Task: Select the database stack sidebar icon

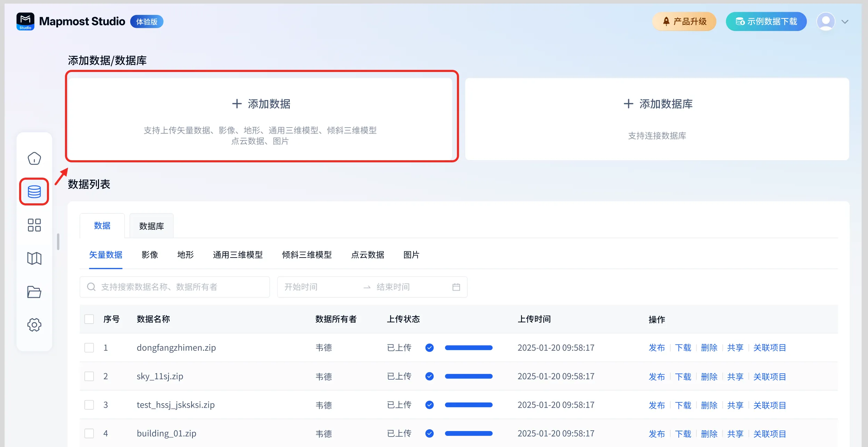Action: tap(34, 192)
